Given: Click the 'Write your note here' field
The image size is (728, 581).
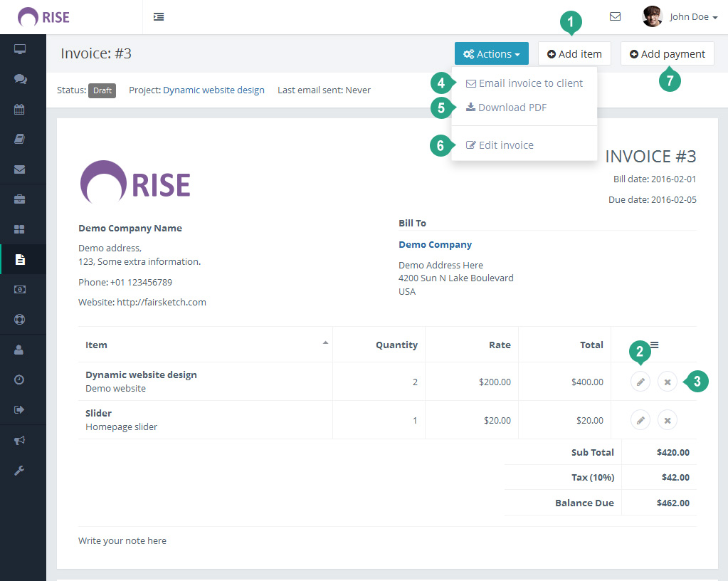Looking at the screenshot, I should (122, 540).
